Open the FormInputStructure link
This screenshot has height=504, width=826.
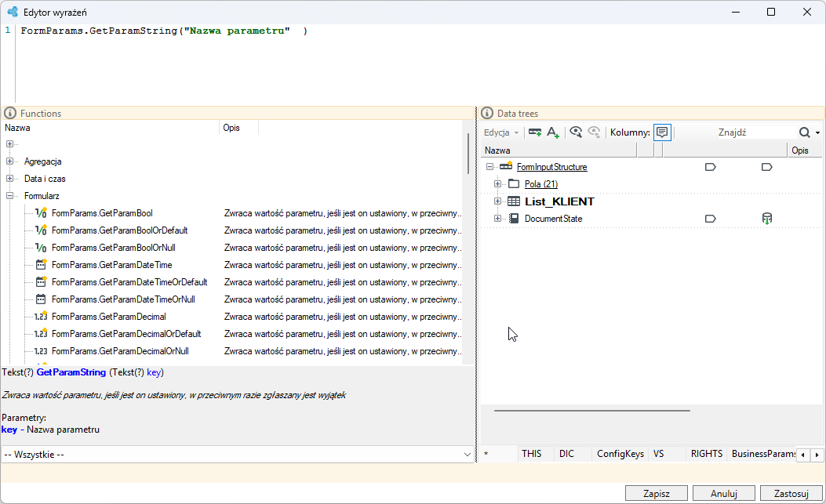(552, 167)
